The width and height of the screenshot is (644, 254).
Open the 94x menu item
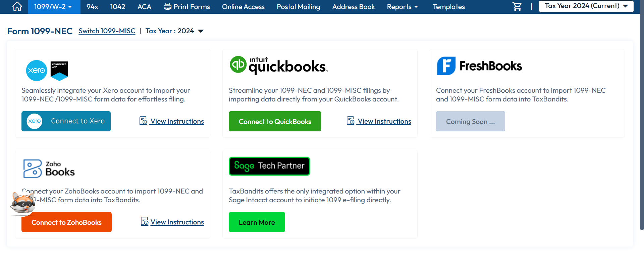pyautogui.click(x=92, y=7)
